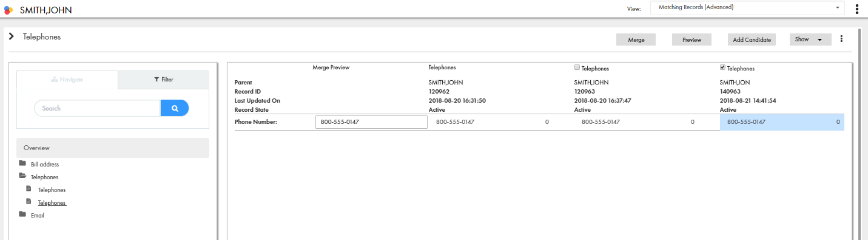Viewport: 868px width, 240px height.
Task: Collapse the Telephones section chevron
Action: click(11, 36)
